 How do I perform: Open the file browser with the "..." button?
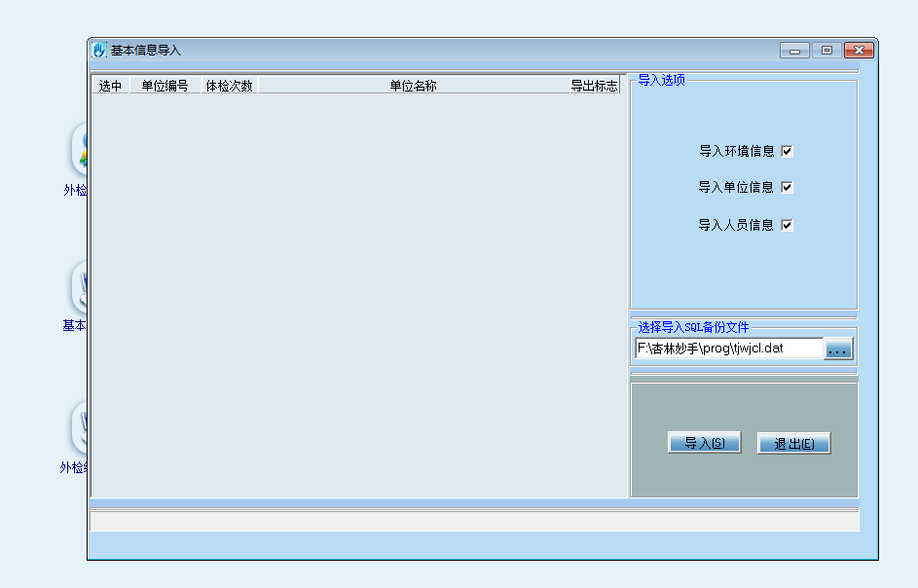point(838,349)
